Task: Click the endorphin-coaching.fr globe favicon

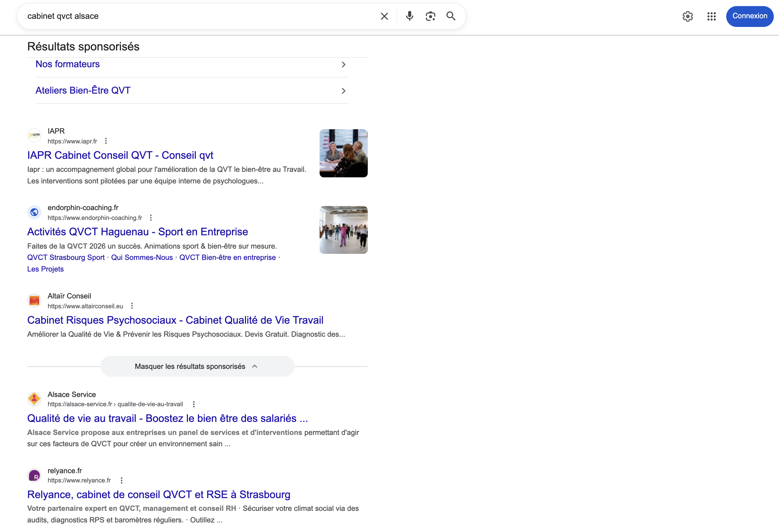Action: (x=34, y=212)
